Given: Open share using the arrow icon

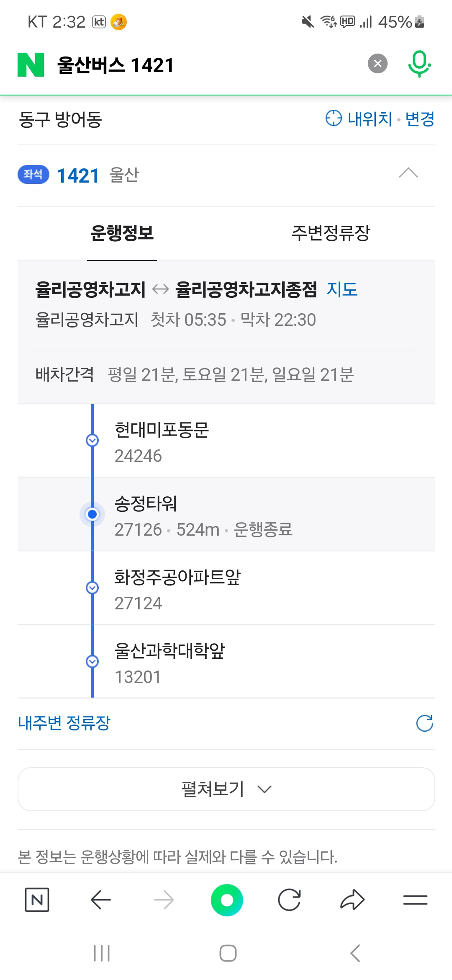Looking at the screenshot, I should 352,900.
